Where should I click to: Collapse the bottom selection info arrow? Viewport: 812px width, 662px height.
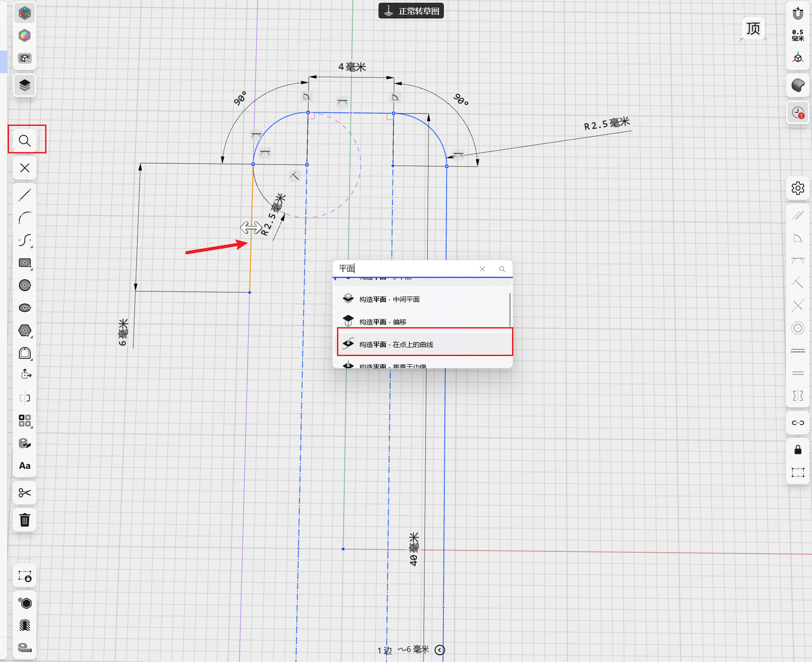pyautogui.click(x=440, y=650)
